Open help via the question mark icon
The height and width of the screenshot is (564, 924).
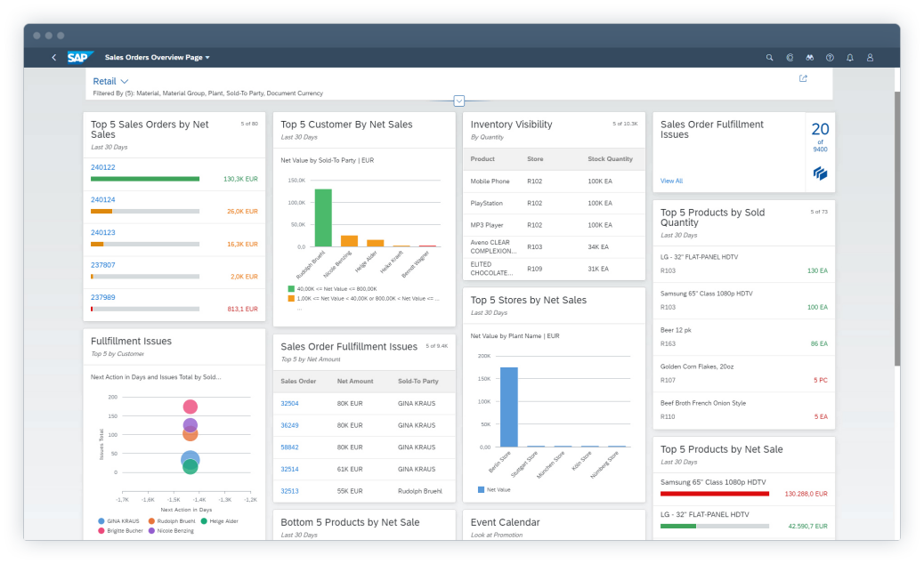pyautogui.click(x=830, y=58)
